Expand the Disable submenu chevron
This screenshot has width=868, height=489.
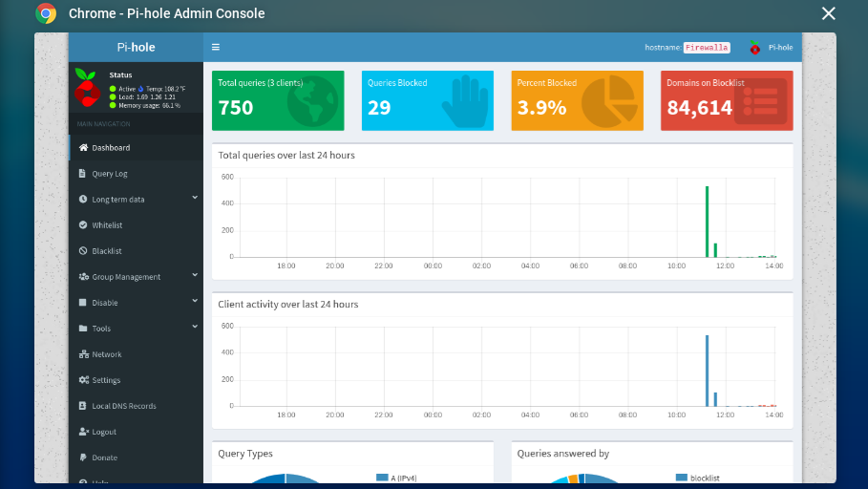(x=195, y=301)
